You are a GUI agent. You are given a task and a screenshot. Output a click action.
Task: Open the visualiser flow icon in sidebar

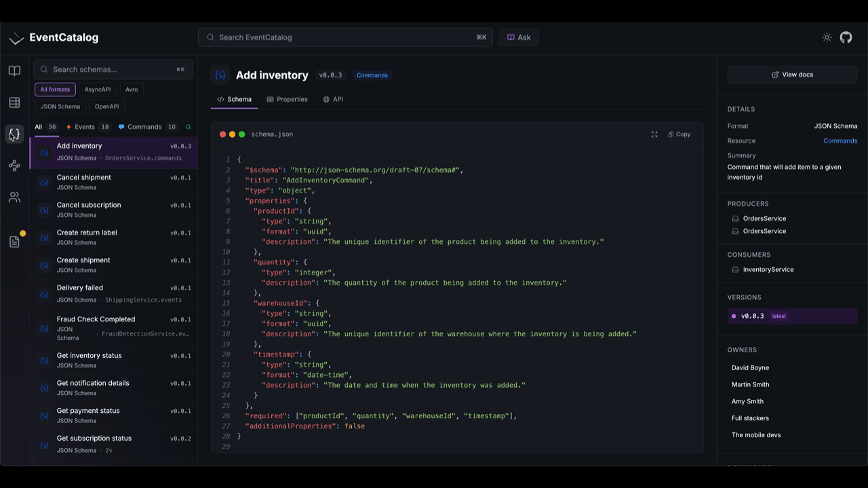pyautogui.click(x=14, y=165)
